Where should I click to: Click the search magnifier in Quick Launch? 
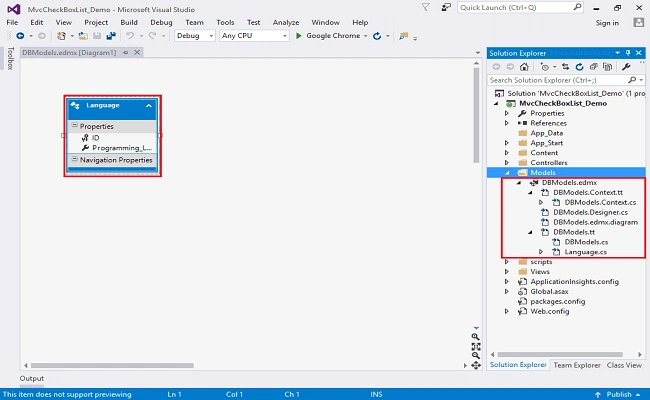(577, 7)
